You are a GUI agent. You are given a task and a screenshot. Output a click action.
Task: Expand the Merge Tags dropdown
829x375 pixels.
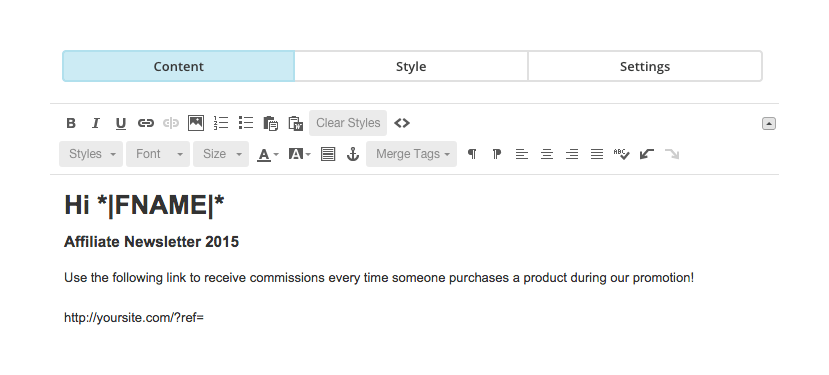[411, 154]
